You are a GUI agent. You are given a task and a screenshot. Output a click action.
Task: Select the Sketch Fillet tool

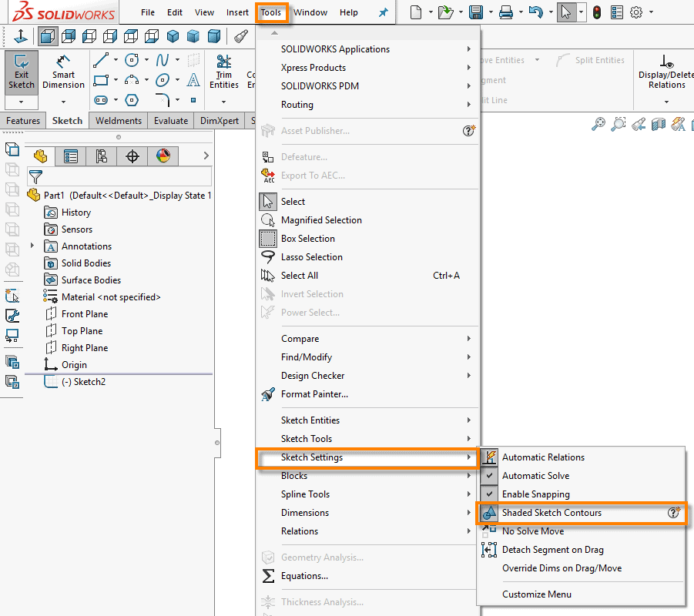[163, 100]
